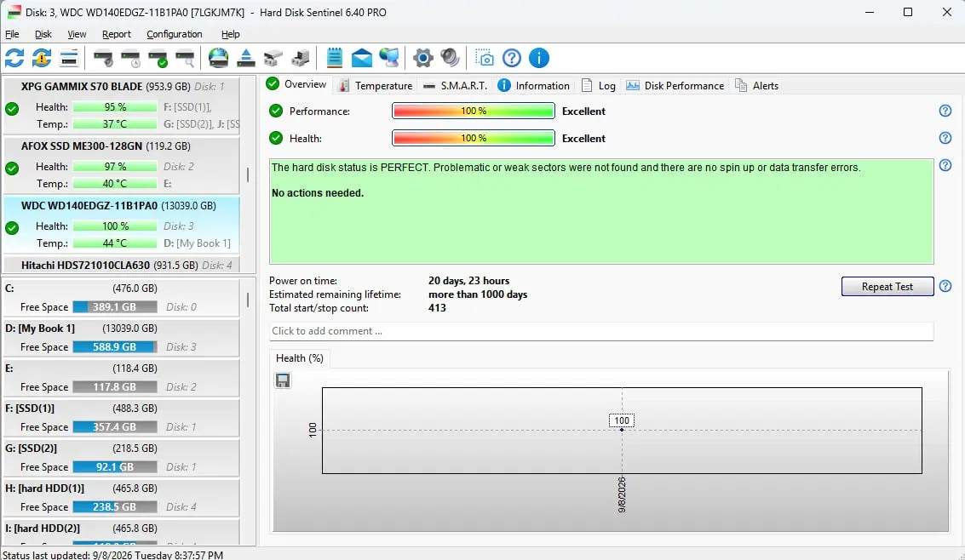Click the blue eject triangle disk icon
The image size is (965, 560).
click(245, 59)
